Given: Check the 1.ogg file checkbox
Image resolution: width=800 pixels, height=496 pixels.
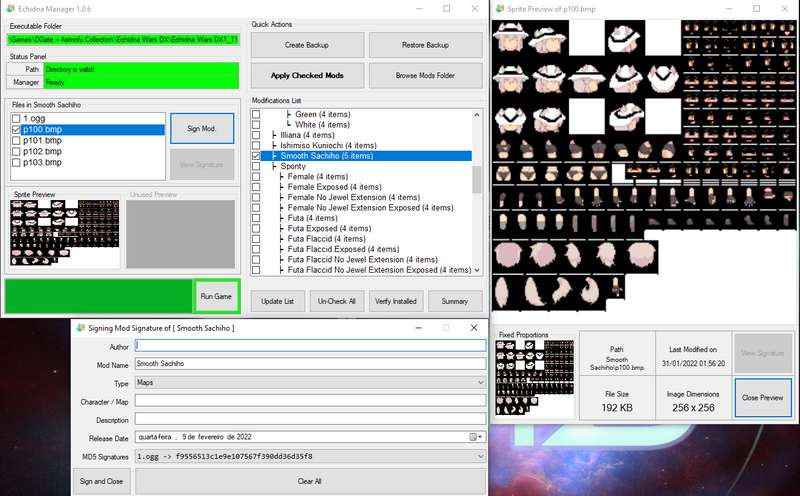Looking at the screenshot, I should (x=16, y=118).
